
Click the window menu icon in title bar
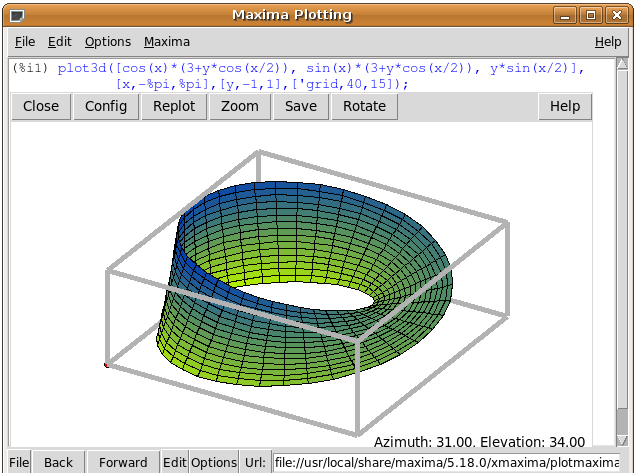[17, 16]
